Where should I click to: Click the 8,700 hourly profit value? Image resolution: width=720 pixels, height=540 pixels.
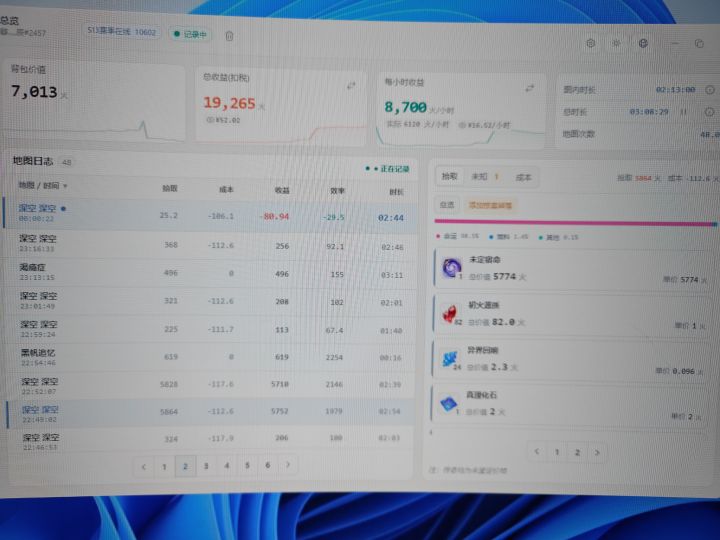pos(405,107)
